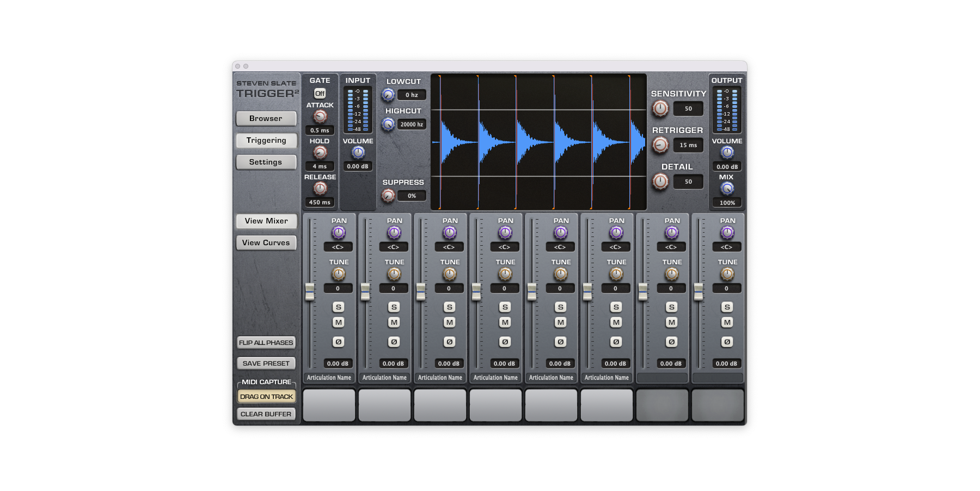
Task: Click the View Curves button
Action: coord(266,243)
